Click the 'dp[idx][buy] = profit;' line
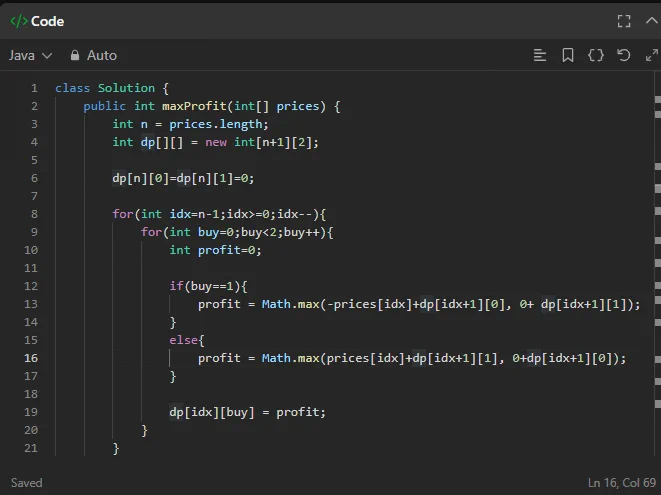Viewport: 661px width, 495px height. 247,412
